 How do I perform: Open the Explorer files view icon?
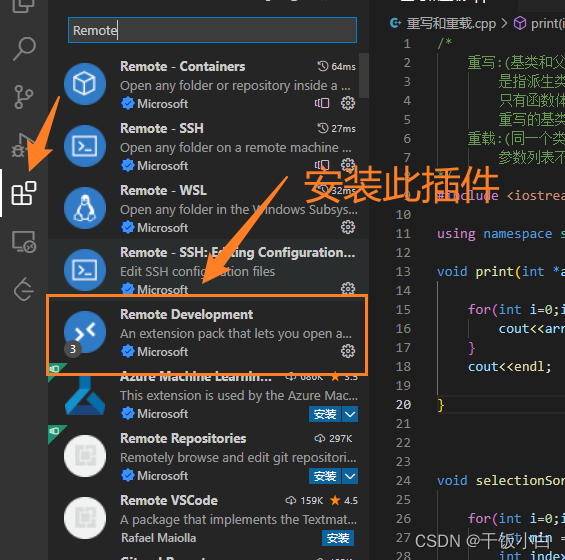tap(24, 5)
